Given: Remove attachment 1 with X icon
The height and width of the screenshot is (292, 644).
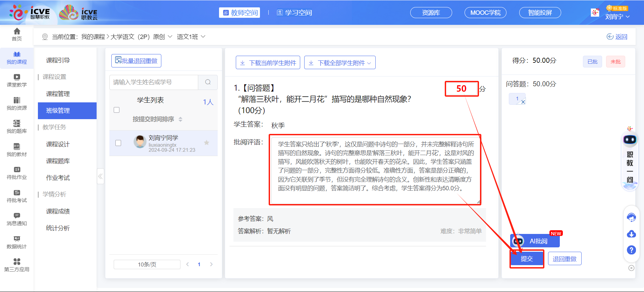Looking at the screenshot, I should pos(523,102).
